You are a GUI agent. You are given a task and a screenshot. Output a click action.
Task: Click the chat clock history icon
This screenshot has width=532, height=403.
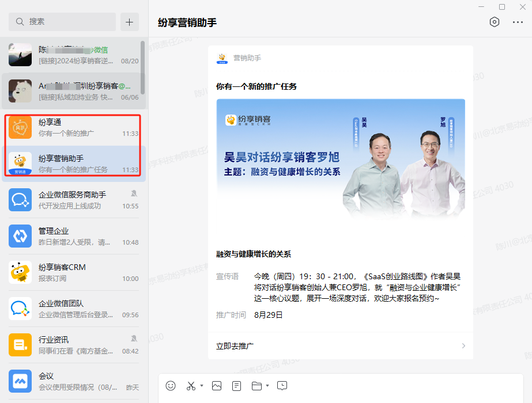282,386
